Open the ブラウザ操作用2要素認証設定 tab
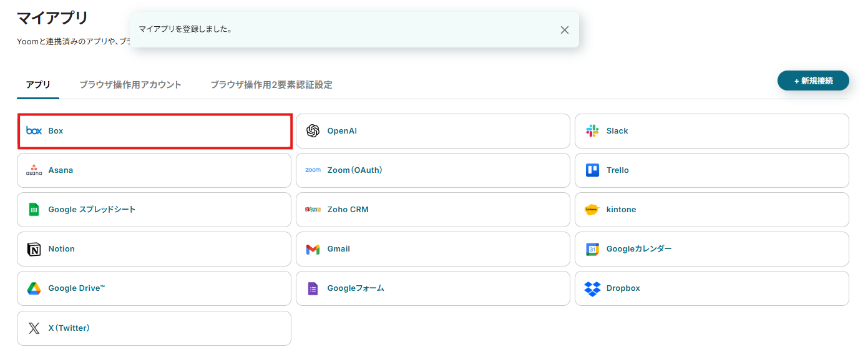 [x=271, y=85]
